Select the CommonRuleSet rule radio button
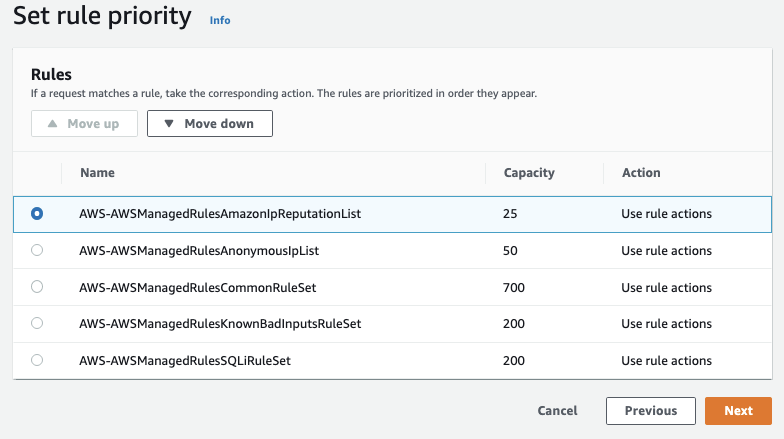The height and width of the screenshot is (439, 784). pos(37,287)
